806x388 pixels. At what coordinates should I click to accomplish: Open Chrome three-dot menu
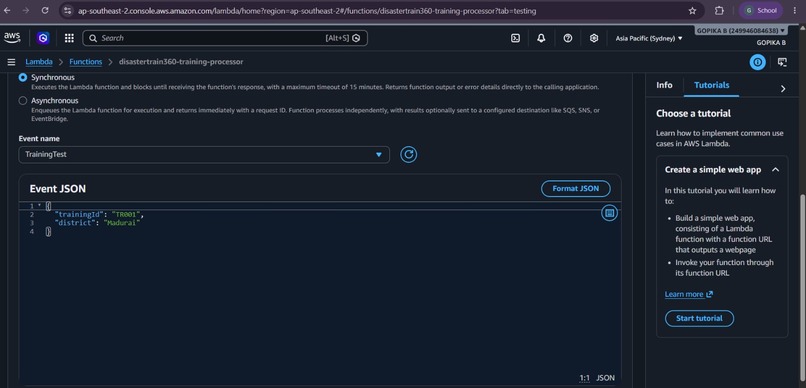coord(794,10)
